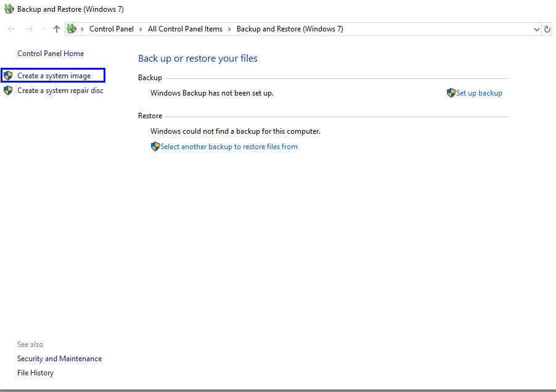Click the Restore section label
556x392 pixels.
click(150, 116)
